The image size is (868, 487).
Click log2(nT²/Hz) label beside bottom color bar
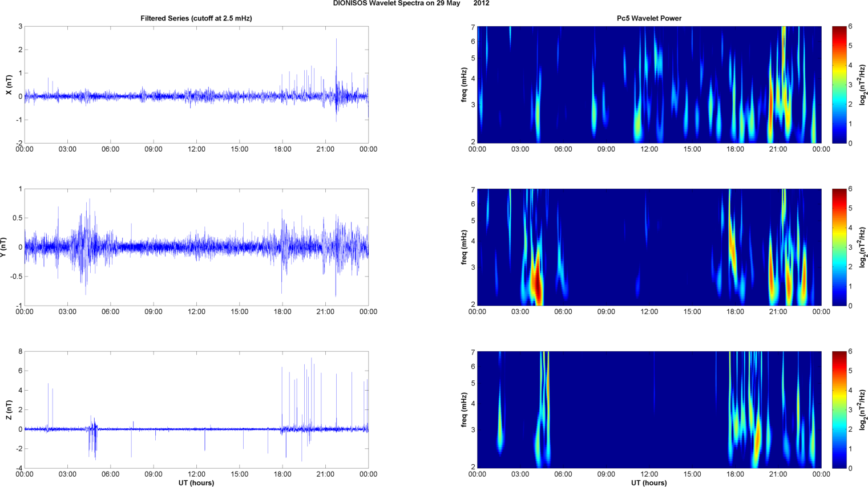click(863, 410)
